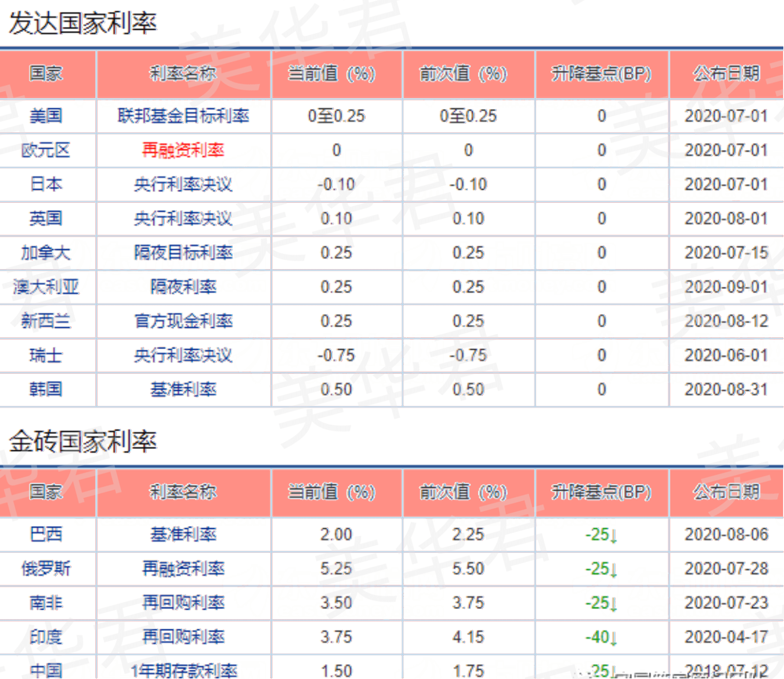The image size is (784, 679).
Task: Select the 美国 current value 0至0.25
Action: pos(337,116)
